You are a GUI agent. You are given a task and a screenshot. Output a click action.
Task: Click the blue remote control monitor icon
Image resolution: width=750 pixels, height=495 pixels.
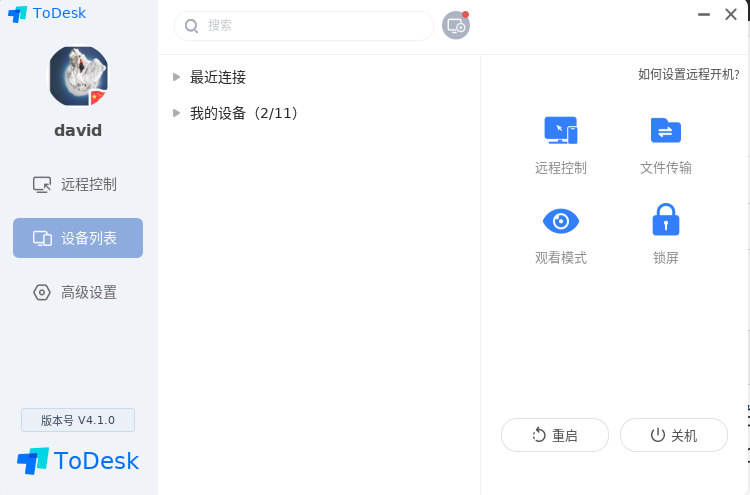[560, 131]
